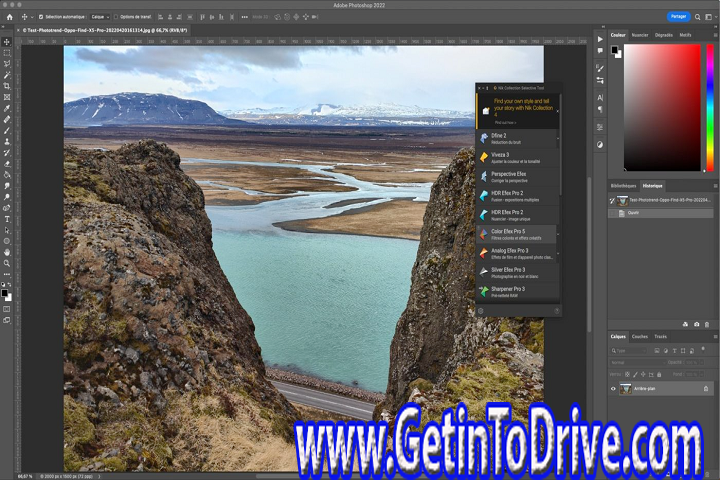Open the Opacité value dropdown arrow
The image size is (720, 480).
[701, 362]
